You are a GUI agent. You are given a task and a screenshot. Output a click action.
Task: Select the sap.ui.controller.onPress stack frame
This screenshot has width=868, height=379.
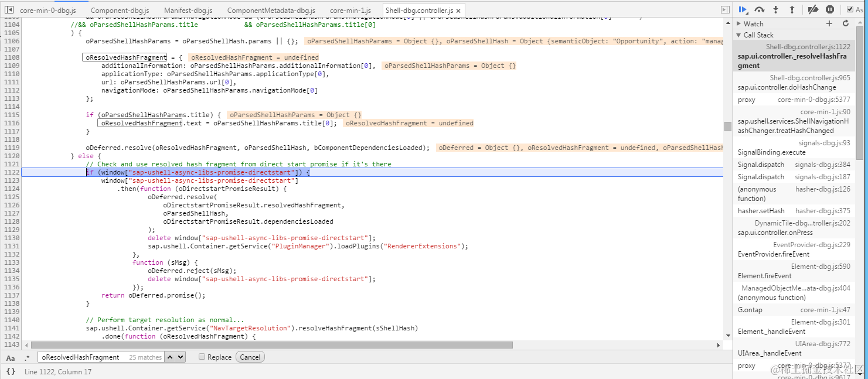click(x=794, y=228)
